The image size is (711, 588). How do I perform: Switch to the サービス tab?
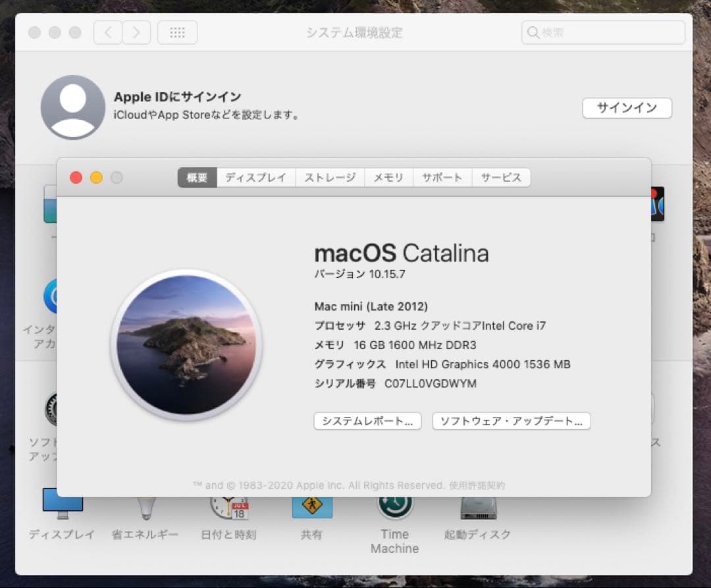(x=501, y=177)
